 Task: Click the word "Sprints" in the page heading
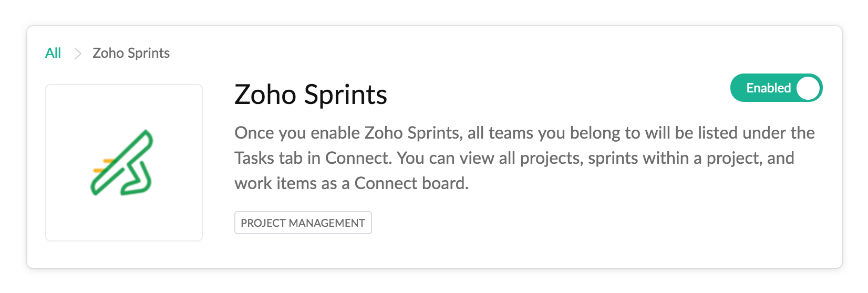345,95
